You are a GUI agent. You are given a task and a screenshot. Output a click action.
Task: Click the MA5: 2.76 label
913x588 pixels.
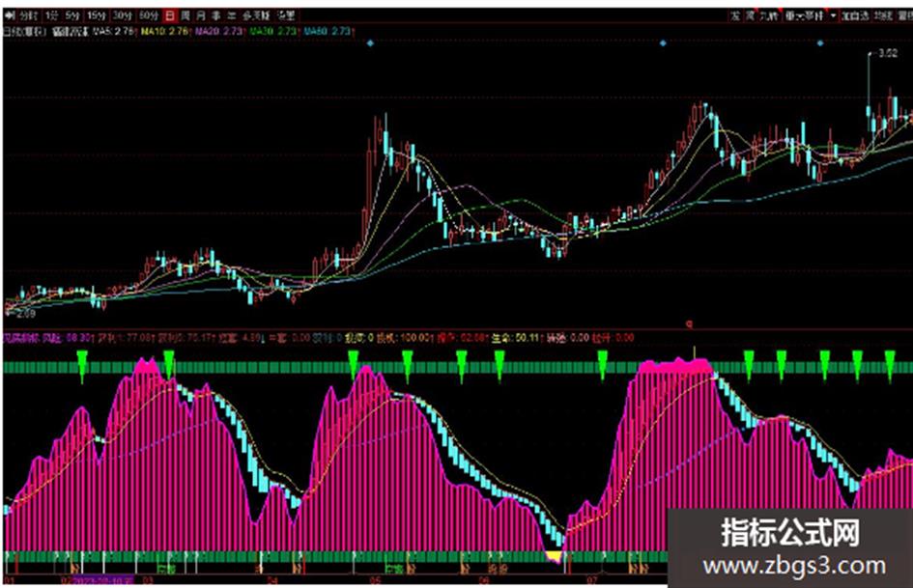tap(114, 31)
